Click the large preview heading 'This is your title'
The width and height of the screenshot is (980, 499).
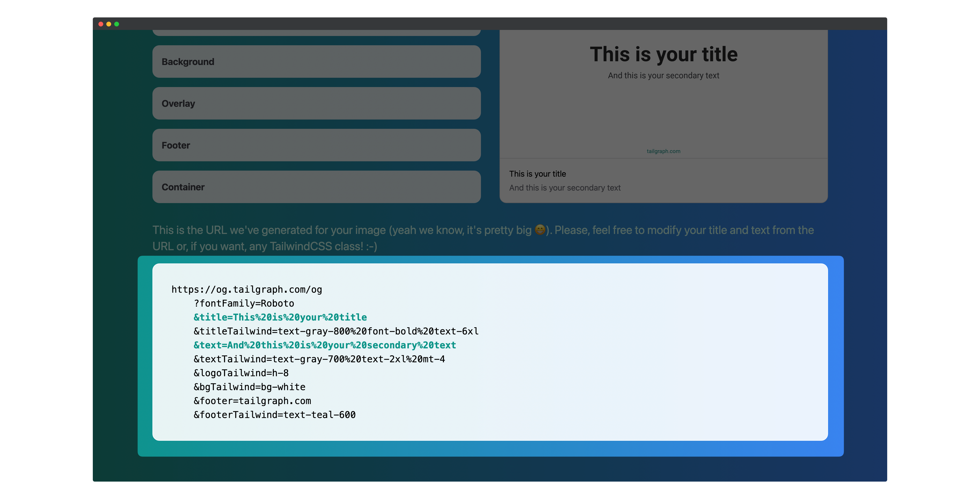[664, 54]
